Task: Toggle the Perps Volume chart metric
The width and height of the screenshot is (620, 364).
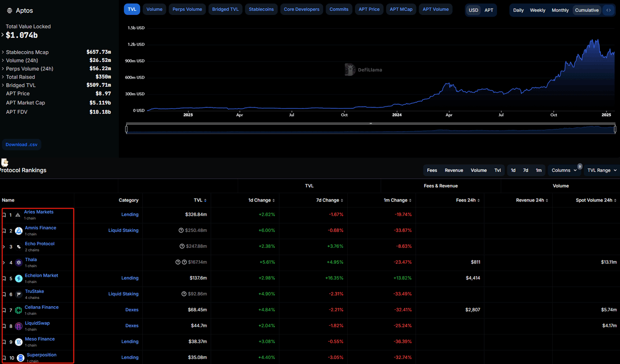Action: (188, 9)
